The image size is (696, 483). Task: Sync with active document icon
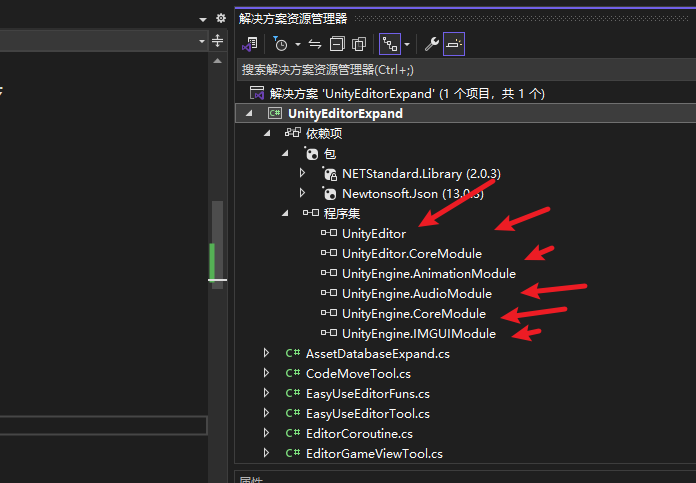point(315,44)
